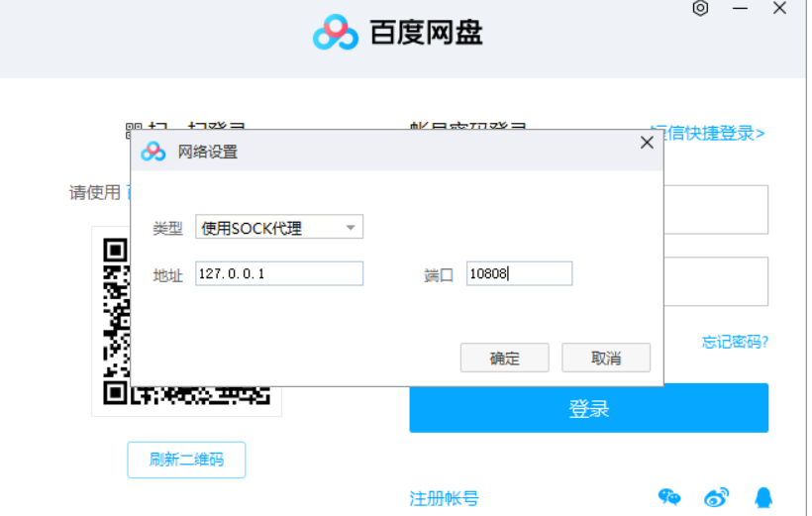
Task: Confirm network settings with 确定
Action: 504,358
